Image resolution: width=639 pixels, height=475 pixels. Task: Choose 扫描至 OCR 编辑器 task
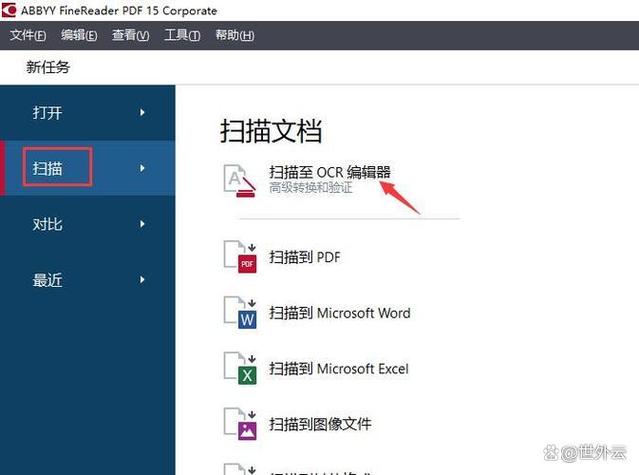click(330, 172)
